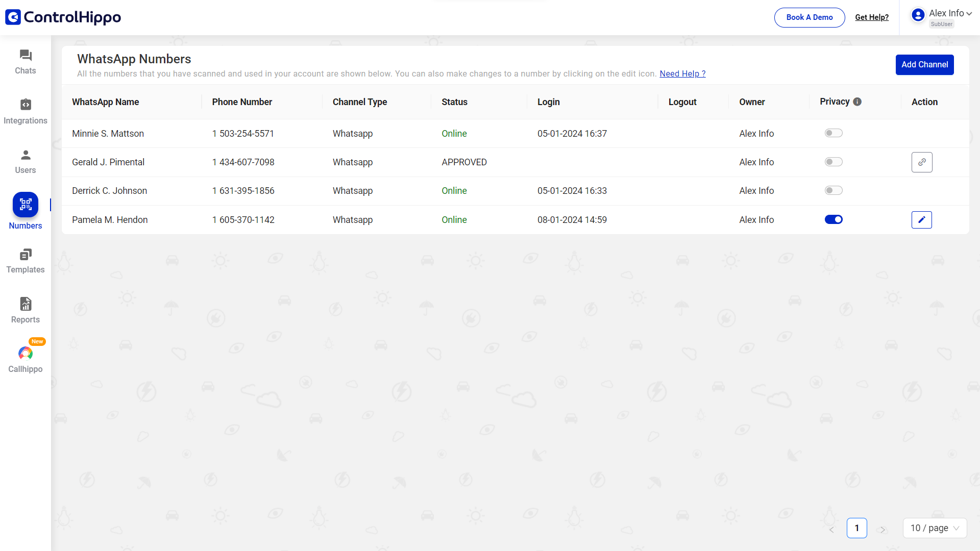Click the Need Help link
The width and height of the screenshot is (980, 551).
pyautogui.click(x=682, y=73)
